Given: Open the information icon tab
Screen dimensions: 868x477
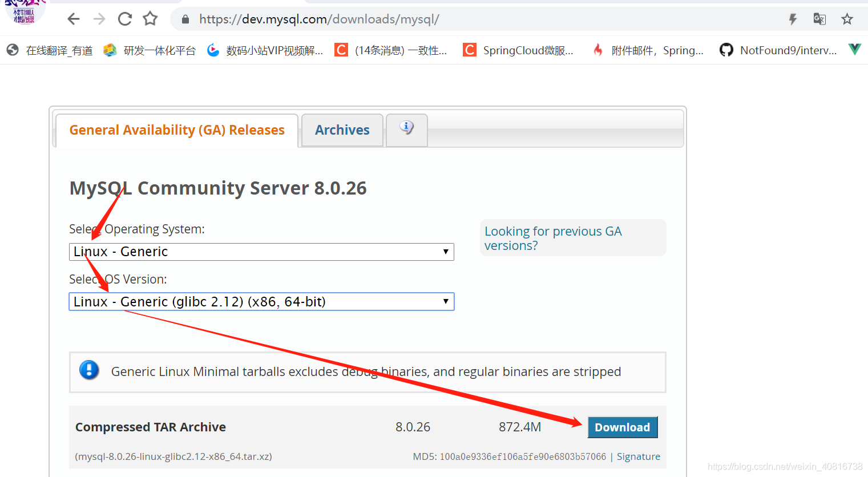Looking at the screenshot, I should tap(407, 130).
